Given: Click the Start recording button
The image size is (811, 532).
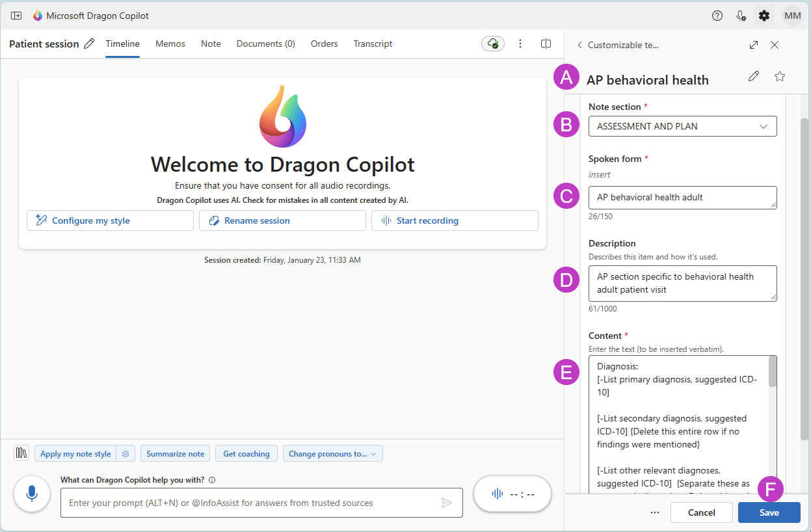Looking at the screenshot, I should coord(455,220).
